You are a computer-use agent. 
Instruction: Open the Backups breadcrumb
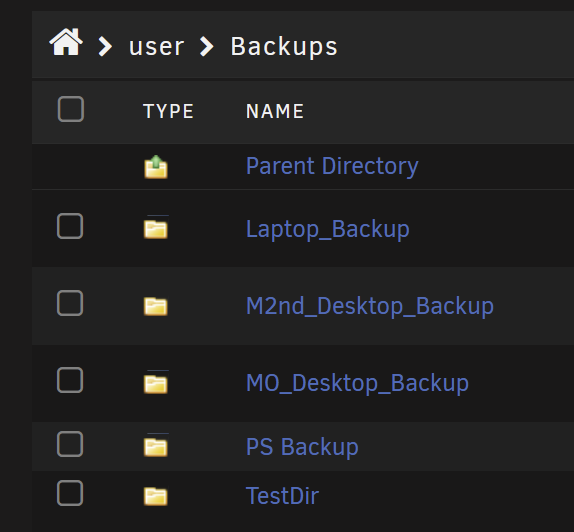(284, 47)
